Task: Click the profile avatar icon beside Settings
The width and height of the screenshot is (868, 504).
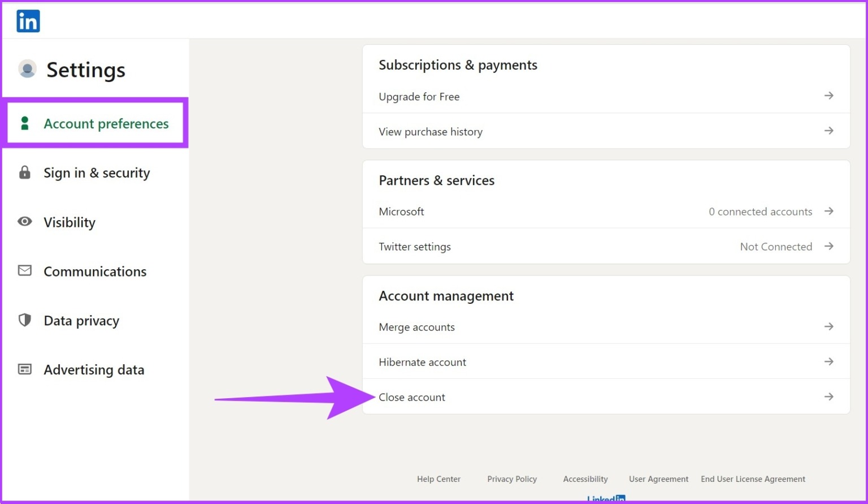Action: (28, 69)
